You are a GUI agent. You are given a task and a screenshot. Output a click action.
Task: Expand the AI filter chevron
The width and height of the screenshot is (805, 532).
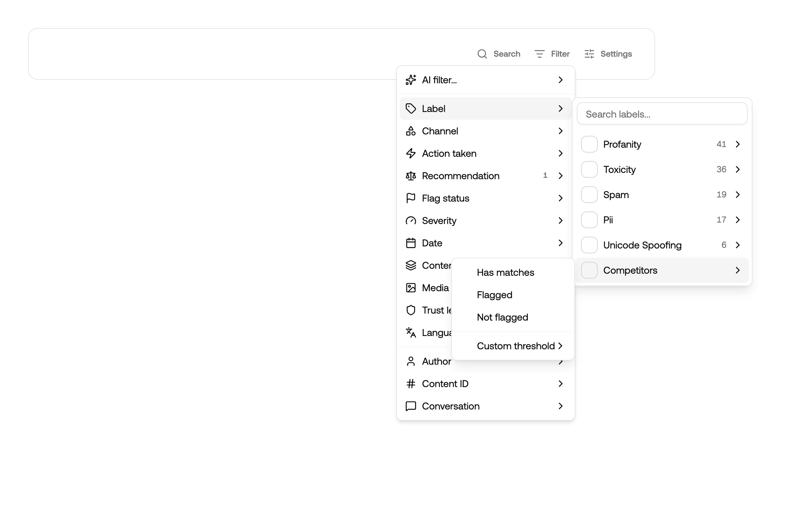[x=561, y=80]
